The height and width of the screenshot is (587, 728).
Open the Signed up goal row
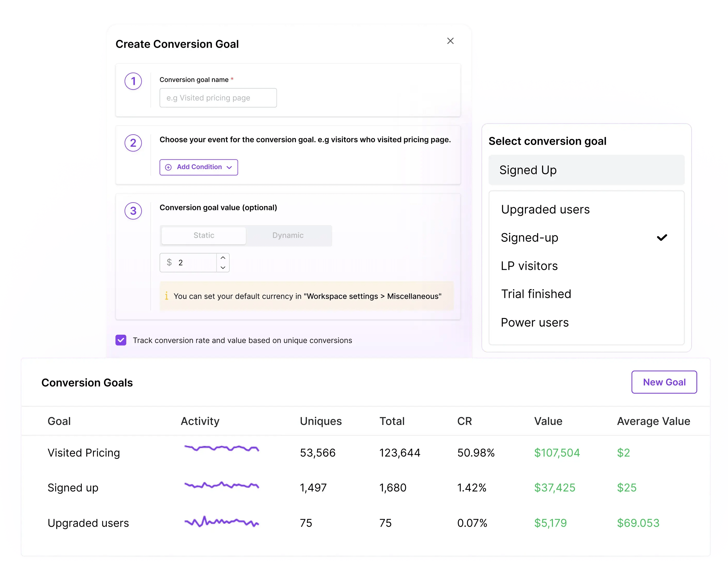[365, 488]
